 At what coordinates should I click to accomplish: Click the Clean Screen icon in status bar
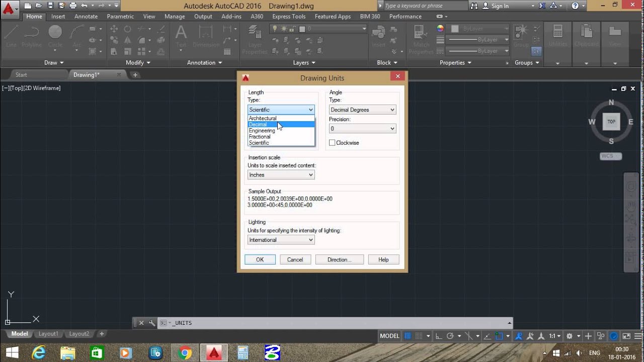tap(626, 336)
